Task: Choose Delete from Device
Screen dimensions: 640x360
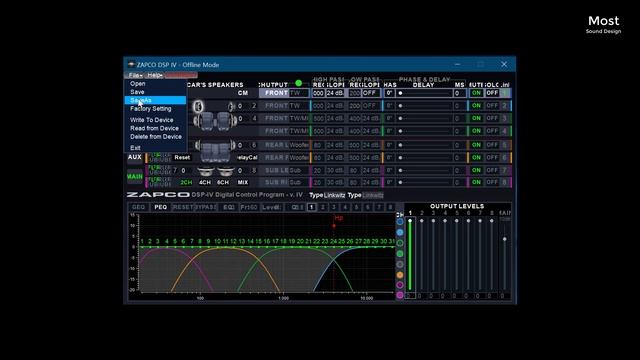Action: (x=156, y=136)
